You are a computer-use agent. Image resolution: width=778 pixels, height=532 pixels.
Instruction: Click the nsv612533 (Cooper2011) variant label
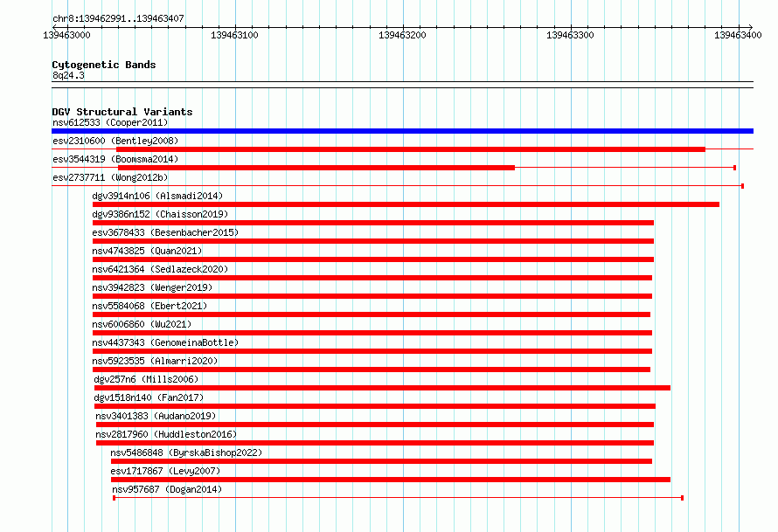click(110, 122)
